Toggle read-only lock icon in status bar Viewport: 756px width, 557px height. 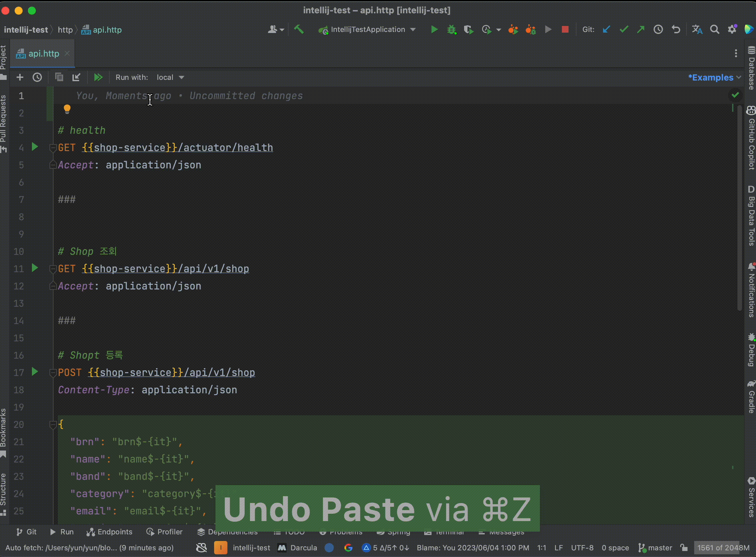683,548
